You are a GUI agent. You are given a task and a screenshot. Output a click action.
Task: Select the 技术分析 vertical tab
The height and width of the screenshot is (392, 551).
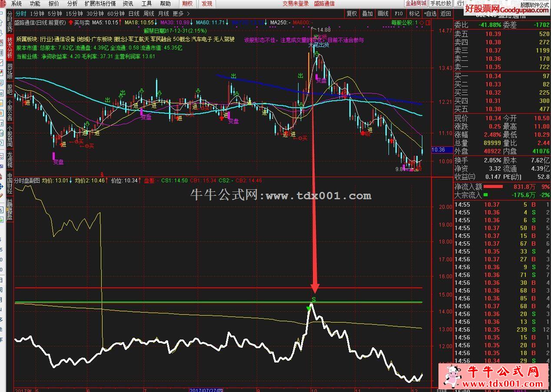[x=10, y=48]
